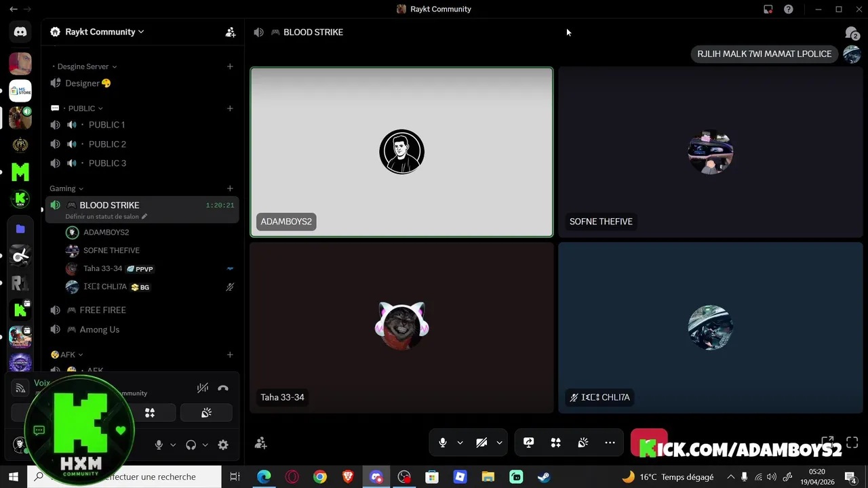This screenshot has width=868, height=488.
Task: Add channel to Desgine Server category
Action: coord(230,66)
